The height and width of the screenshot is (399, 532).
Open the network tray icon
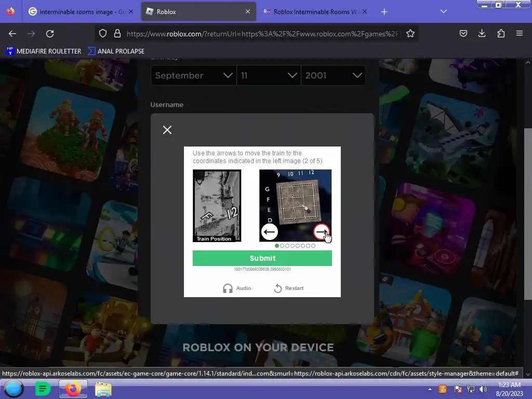[470, 389]
